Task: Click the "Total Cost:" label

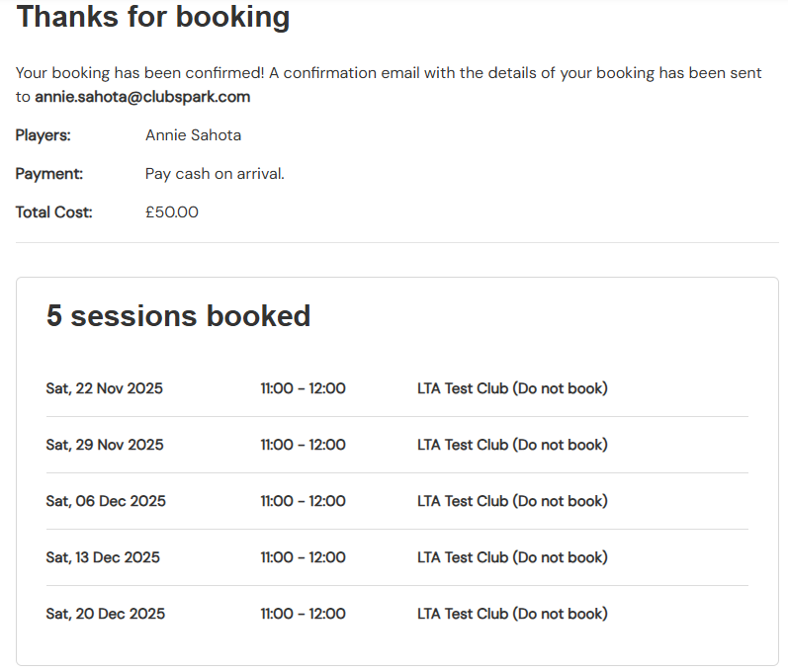Action: click(54, 211)
